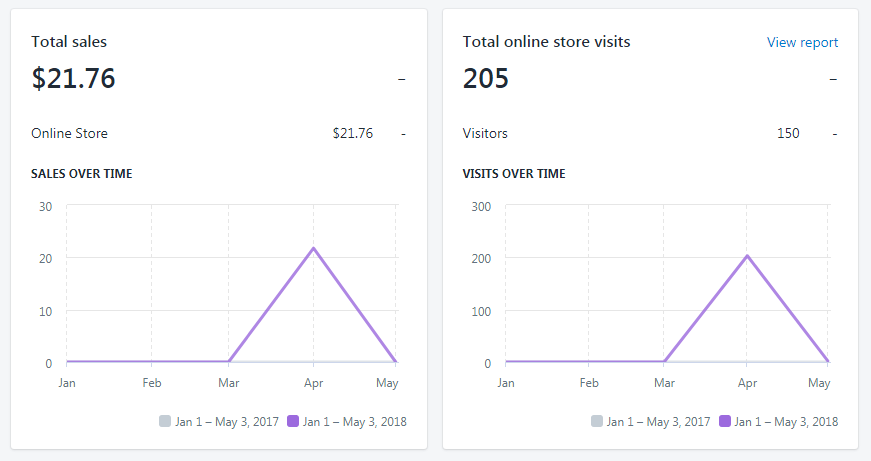Click the Total sales heading

(69, 42)
